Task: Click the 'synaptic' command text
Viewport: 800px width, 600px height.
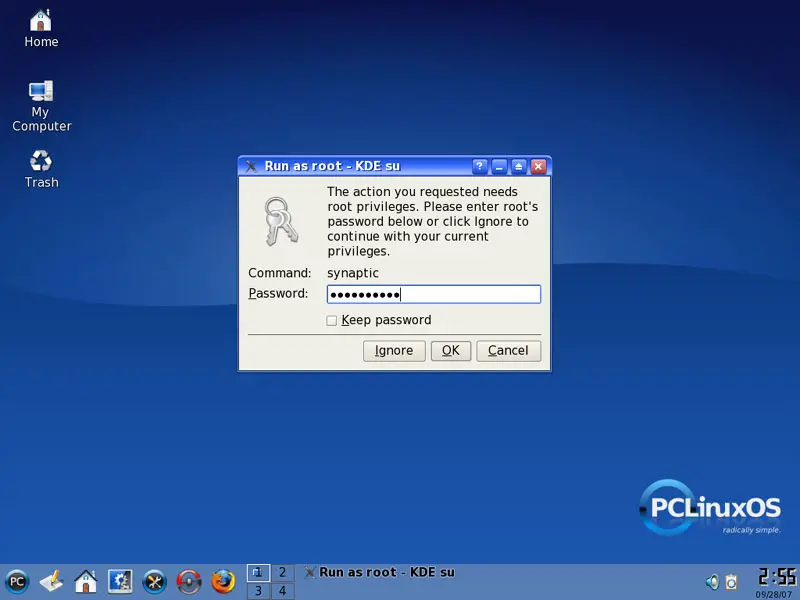Action: point(353,273)
